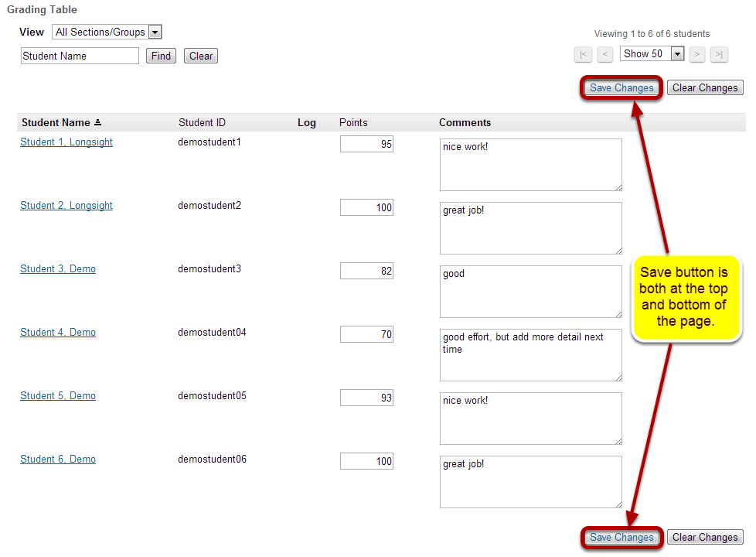
Task: Click the Grading Table heading
Action: [x=42, y=9]
